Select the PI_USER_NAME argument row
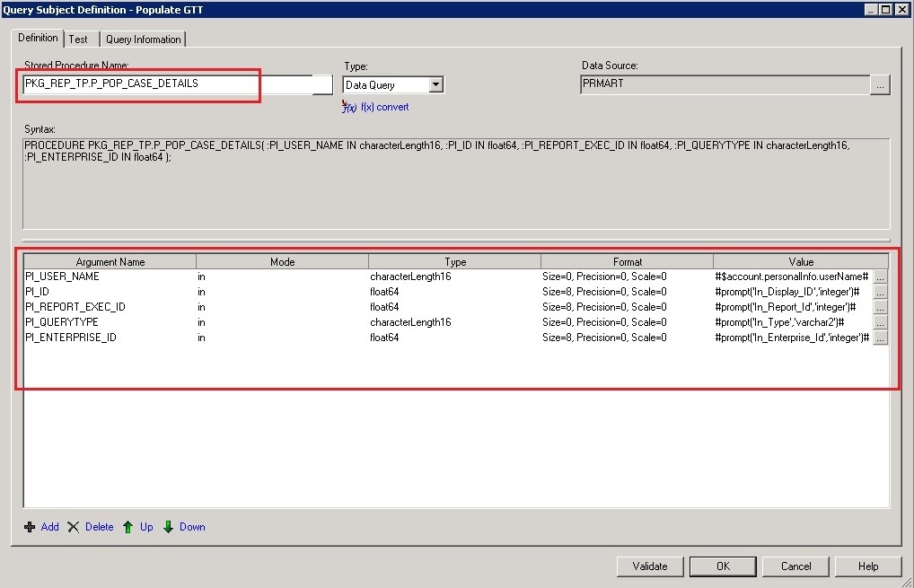Image resolution: width=914 pixels, height=588 pixels. pyautogui.click(x=456, y=276)
